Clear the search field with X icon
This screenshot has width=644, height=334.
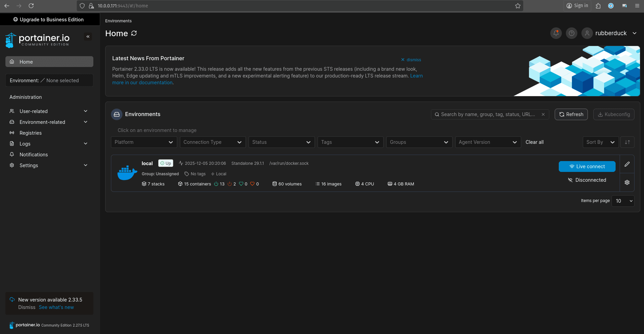543,114
